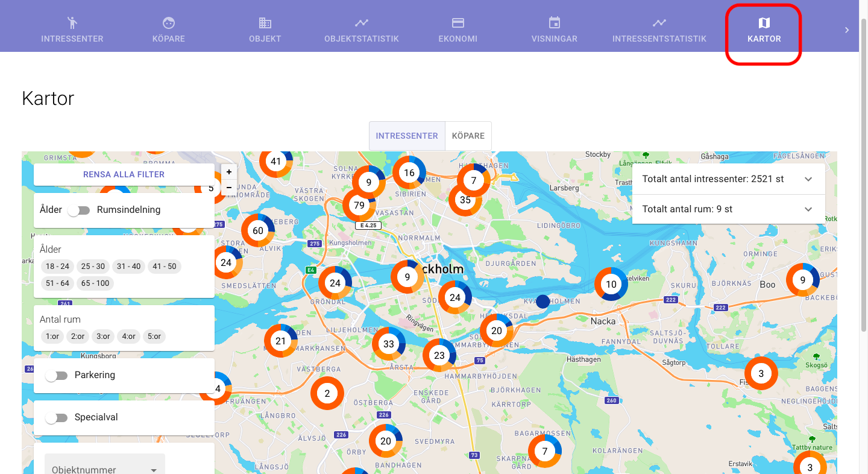This screenshot has height=474, width=868.
Task: Expand Totalt antal intressenter panel
Action: (x=808, y=179)
